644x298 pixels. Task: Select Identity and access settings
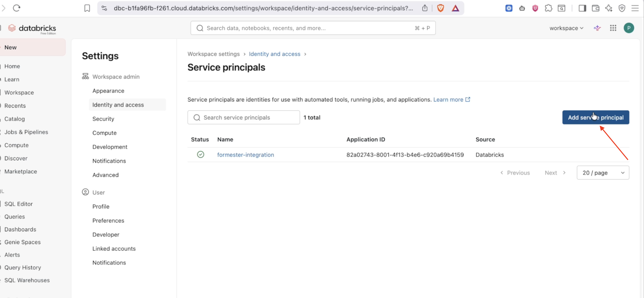pos(127,105)
